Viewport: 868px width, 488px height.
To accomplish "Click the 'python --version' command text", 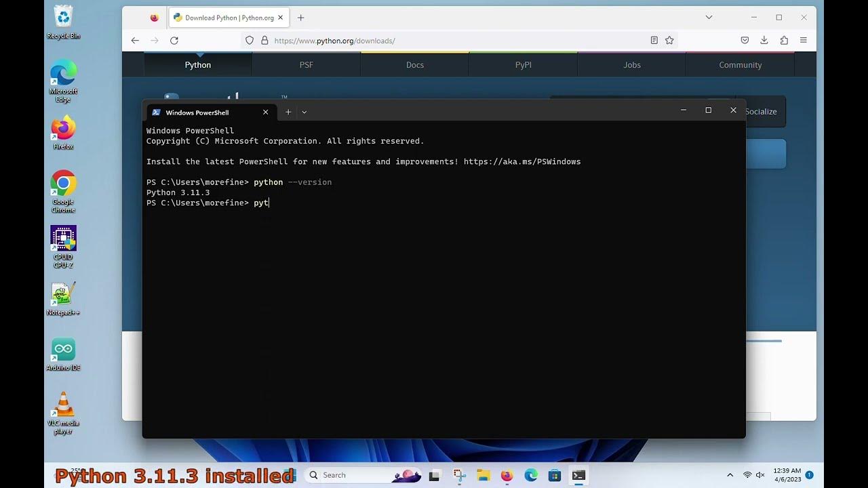I will [293, 182].
